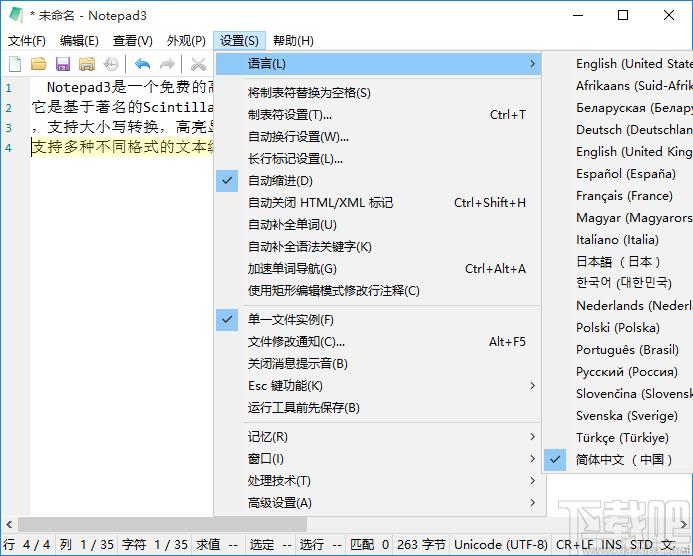
Task: Open the 外观(P) menu
Action: click(x=186, y=41)
